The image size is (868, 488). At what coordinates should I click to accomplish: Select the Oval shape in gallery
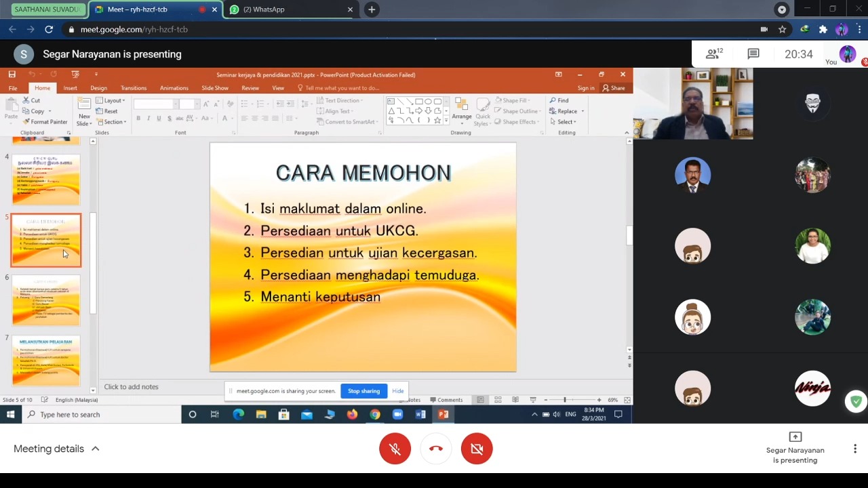coord(429,102)
